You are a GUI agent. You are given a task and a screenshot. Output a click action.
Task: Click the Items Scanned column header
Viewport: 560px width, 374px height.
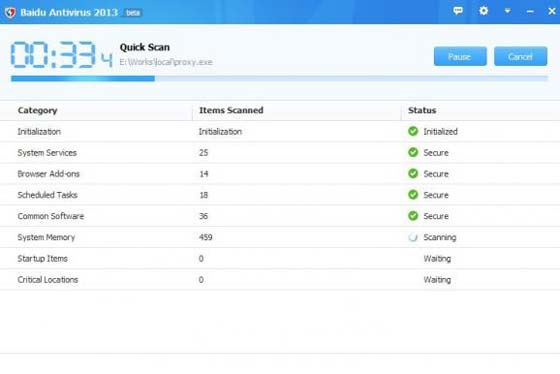[x=231, y=110]
